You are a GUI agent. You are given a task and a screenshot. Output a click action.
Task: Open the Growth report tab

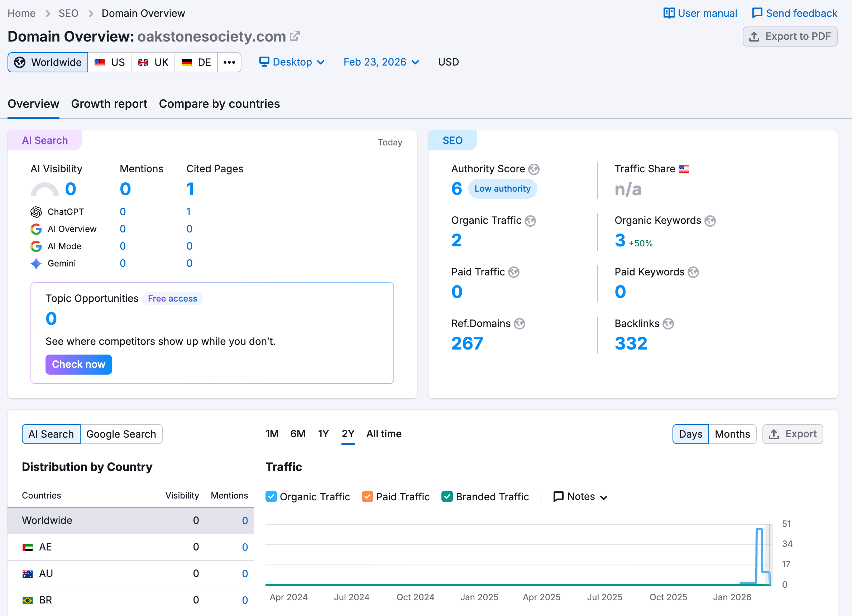[x=109, y=104]
